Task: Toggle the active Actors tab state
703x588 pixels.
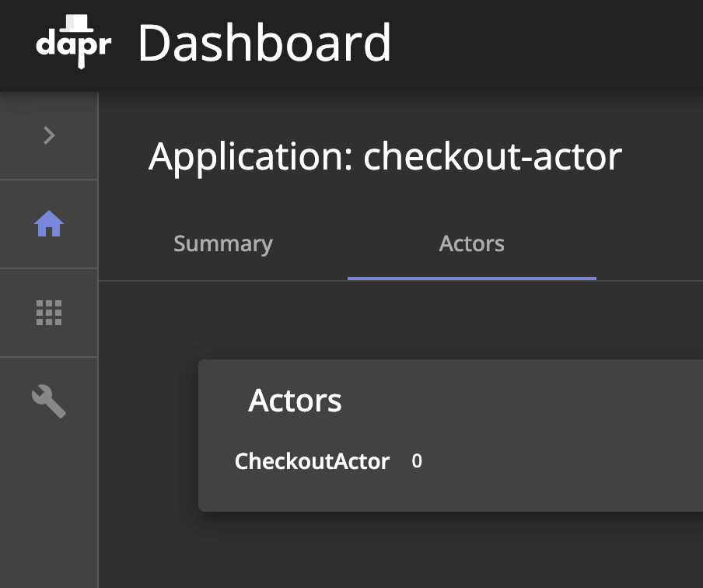Action: [471, 243]
